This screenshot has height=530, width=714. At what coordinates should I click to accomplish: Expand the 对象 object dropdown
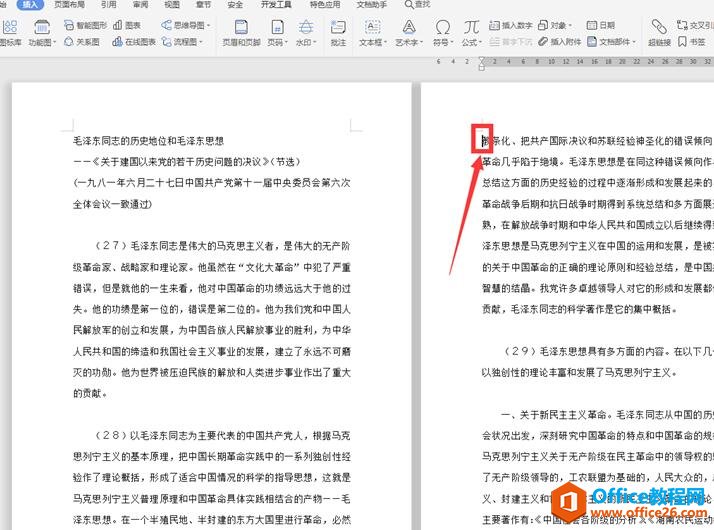click(x=570, y=25)
